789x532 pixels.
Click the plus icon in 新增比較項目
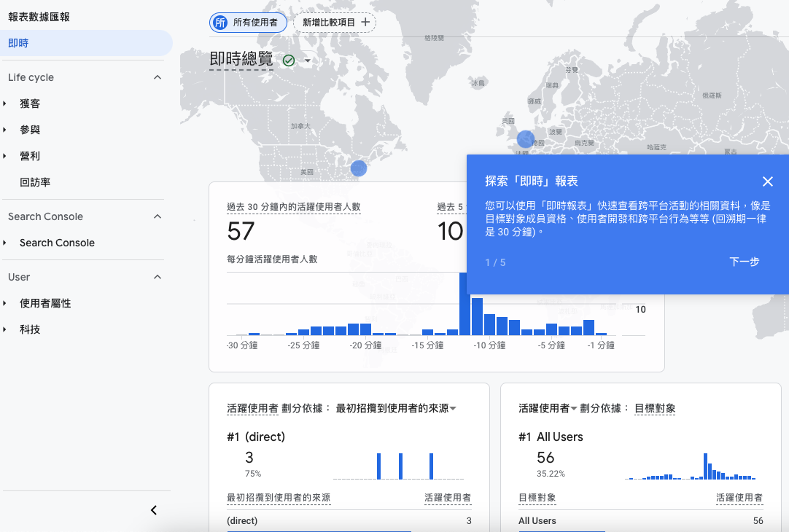tap(365, 23)
